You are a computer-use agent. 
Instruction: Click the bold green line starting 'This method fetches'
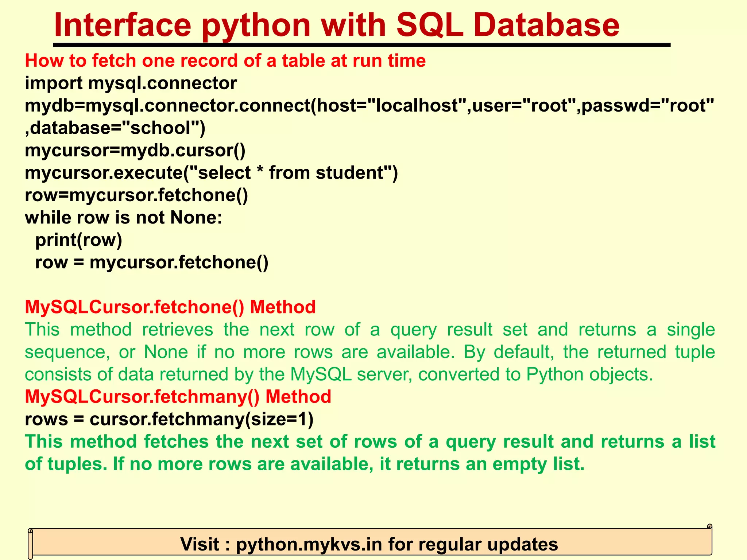point(369,442)
